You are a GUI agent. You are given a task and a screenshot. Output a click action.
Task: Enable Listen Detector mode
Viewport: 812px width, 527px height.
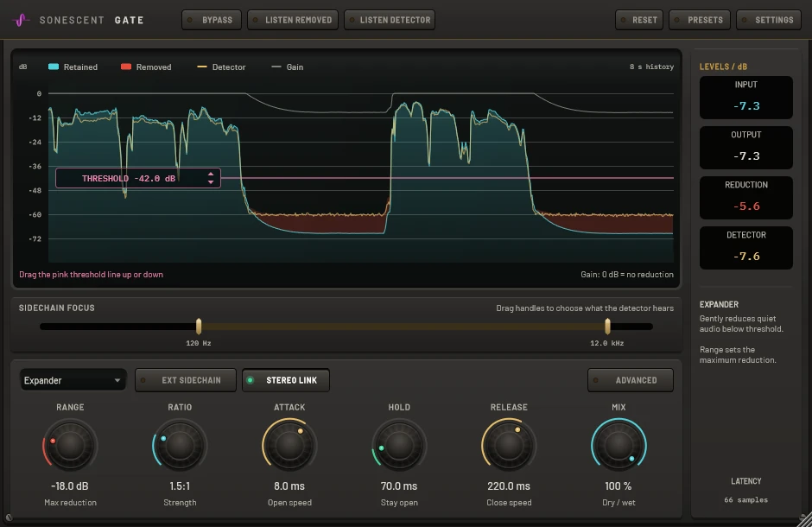[x=390, y=20]
